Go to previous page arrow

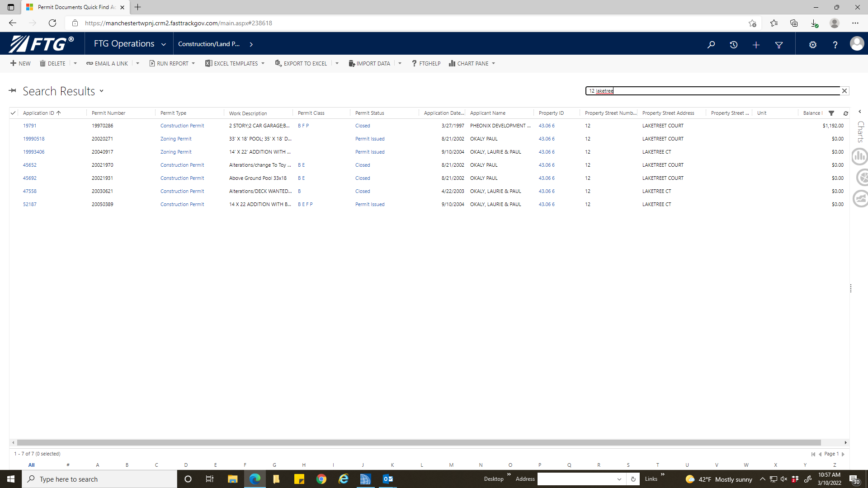820,454
